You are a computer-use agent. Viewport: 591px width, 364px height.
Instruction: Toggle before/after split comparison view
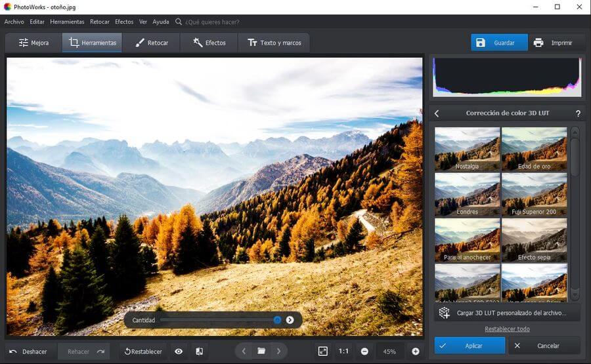[x=200, y=352]
